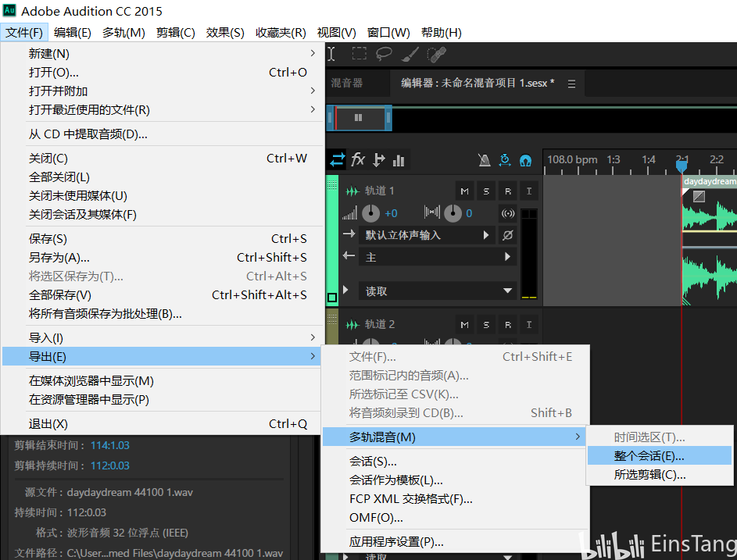Image resolution: width=737 pixels, height=560 pixels.
Task: Open the 编辑(E) menu
Action: click(x=73, y=33)
